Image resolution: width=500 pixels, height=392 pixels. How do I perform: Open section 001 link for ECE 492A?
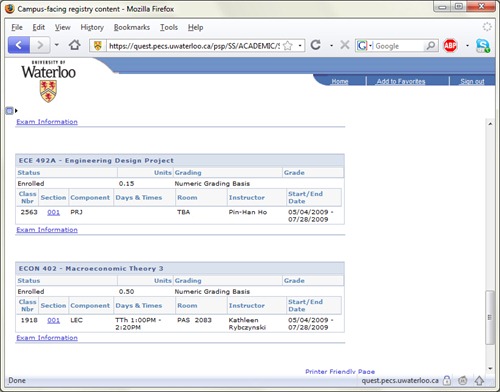pyautogui.click(x=53, y=212)
